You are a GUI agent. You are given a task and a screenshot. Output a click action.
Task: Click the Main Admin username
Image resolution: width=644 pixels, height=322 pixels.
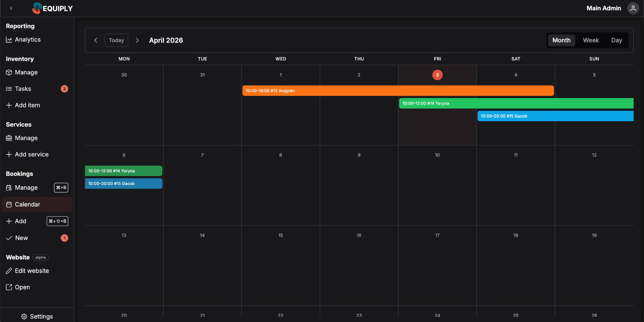604,8
